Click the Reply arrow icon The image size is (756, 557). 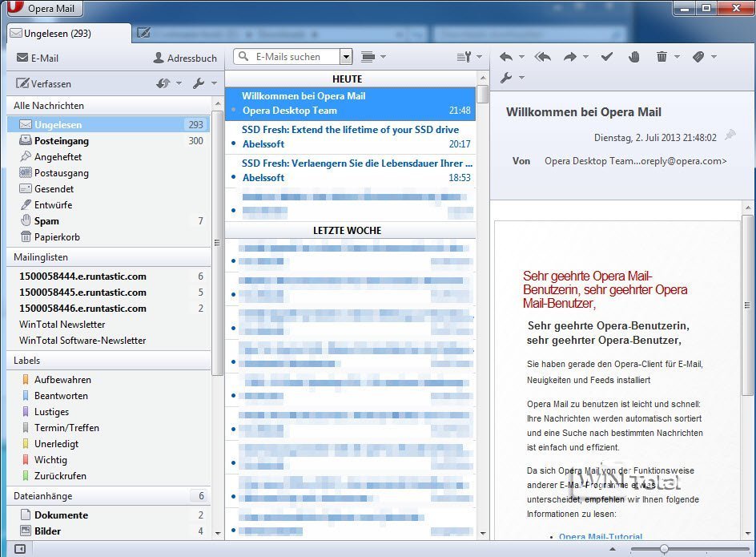505,57
